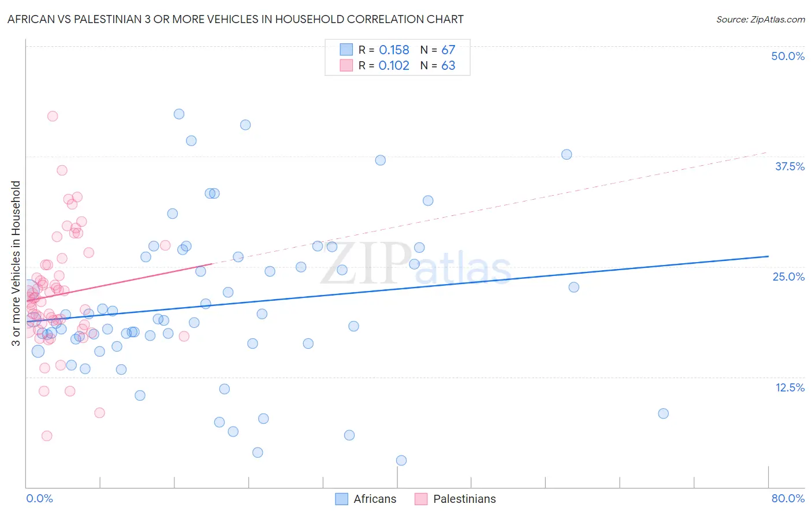Click the 25.0% y-axis label
This screenshot has width=812, height=515.
pos(788,277)
